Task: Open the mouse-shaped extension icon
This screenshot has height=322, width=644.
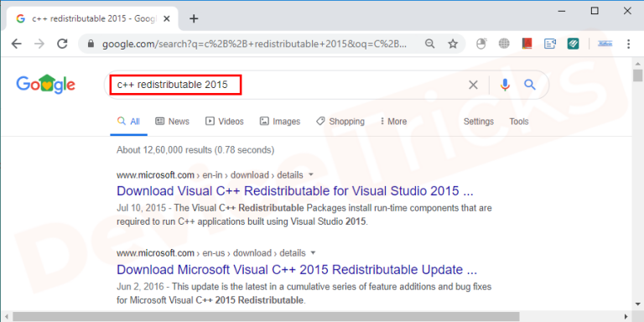Action: (481, 44)
